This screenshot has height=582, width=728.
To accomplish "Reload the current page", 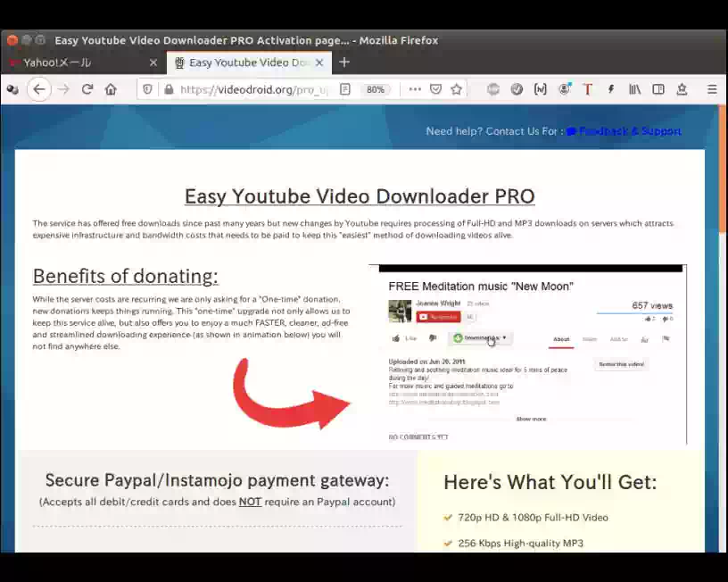I will (x=87, y=89).
